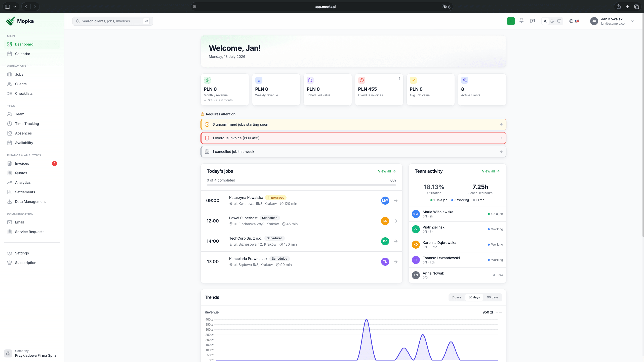Focus the search clients, jobs, invoices field
This screenshot has width=644, height=362.
click(113, 21)
